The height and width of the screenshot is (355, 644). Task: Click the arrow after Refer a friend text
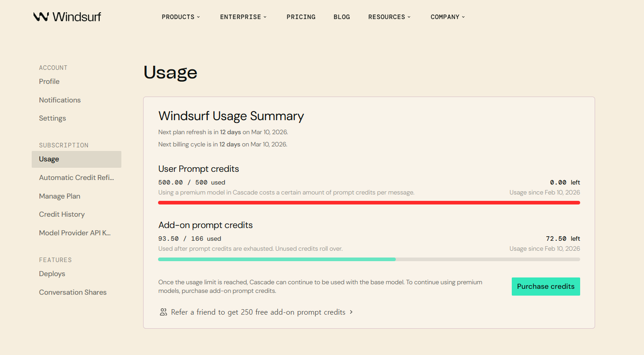pos(351,312)
